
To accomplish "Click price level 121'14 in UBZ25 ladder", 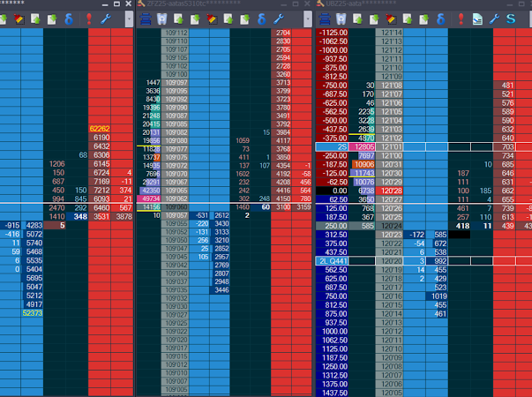I will [389, 33].
